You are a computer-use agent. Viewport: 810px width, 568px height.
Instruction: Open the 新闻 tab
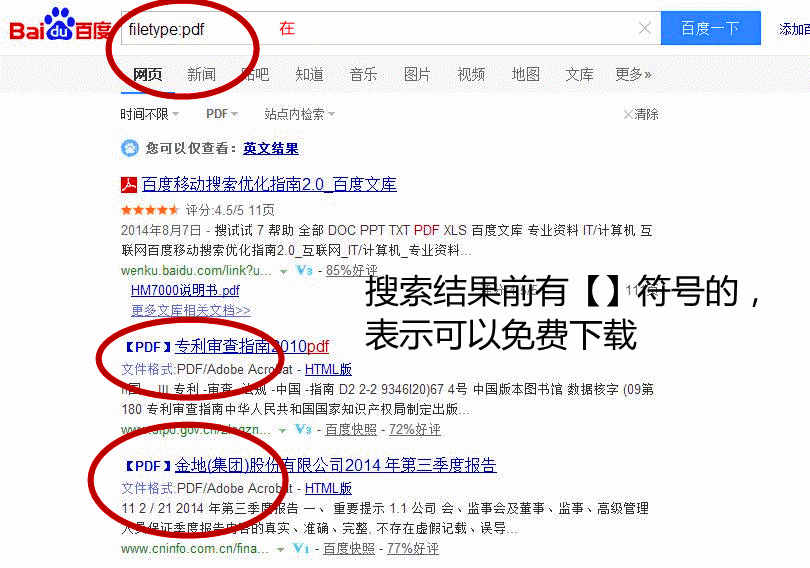tap(201, 74)
